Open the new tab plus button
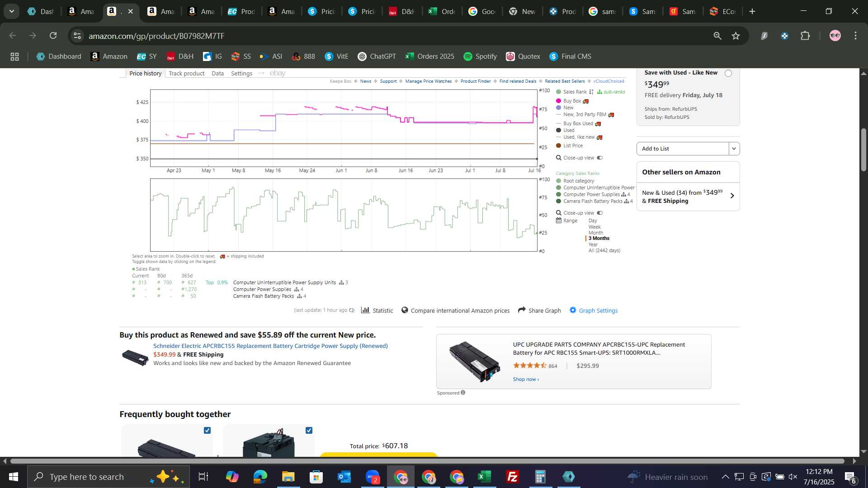868x488 pixels. coord(752,11)
